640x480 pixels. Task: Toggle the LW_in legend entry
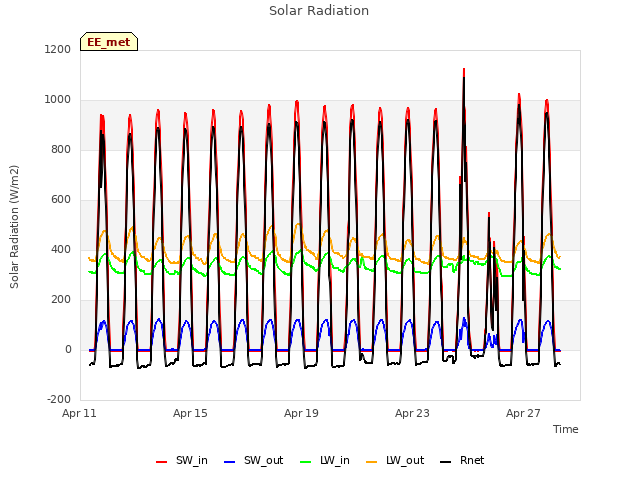click(x=325, y=461)
